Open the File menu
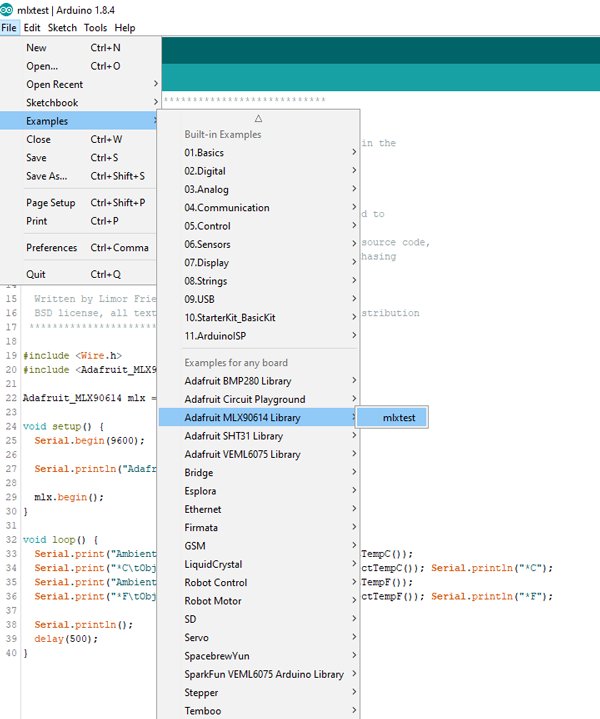Viewport: 600px width, 719px height. click(x=9, y=28)
